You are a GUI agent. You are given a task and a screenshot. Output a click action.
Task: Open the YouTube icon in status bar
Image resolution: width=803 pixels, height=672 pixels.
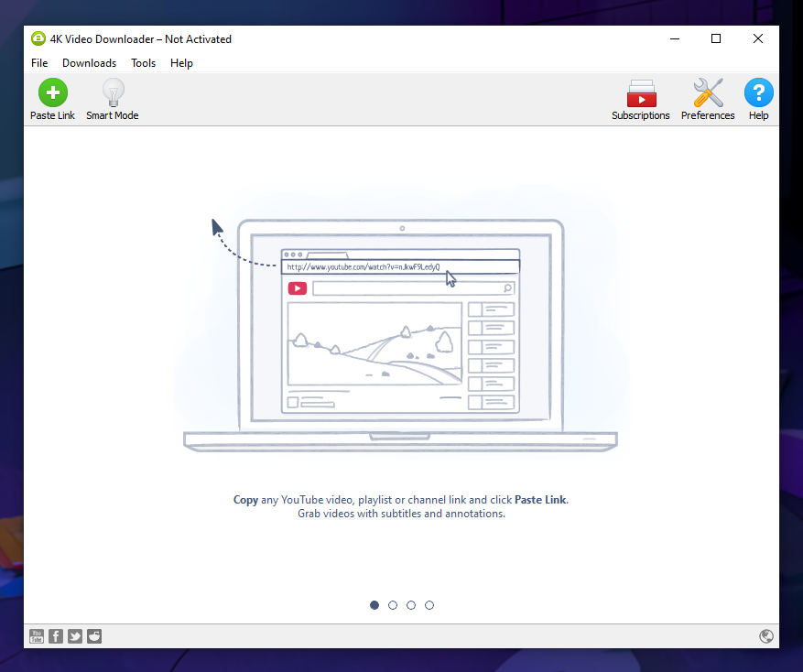click(37, 636)
